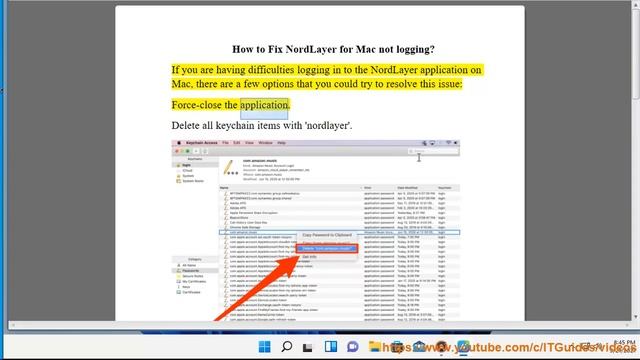Open Task View on the taskbar
This screenshot has height=360, width=640.
click(308, 347)
